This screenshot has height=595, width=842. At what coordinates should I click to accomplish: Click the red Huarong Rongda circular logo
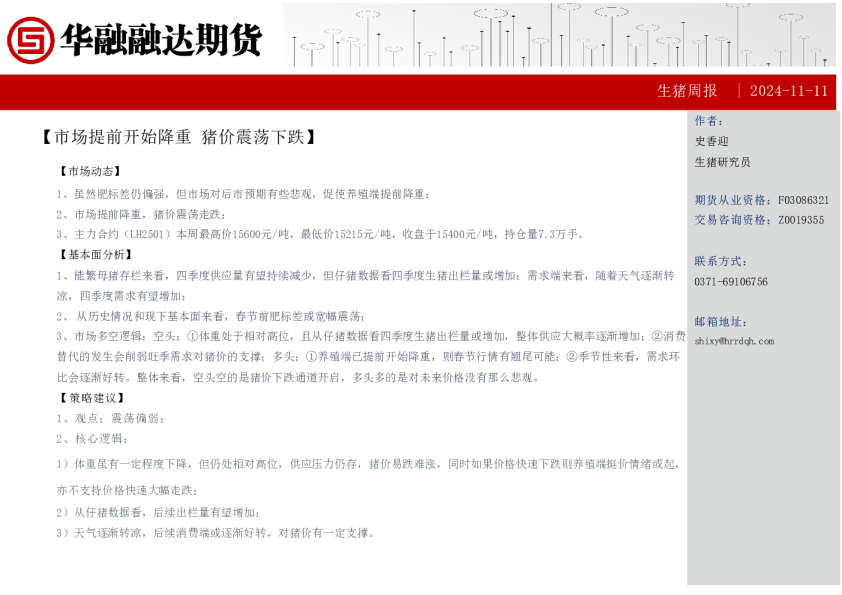click(x=30, y=39)
